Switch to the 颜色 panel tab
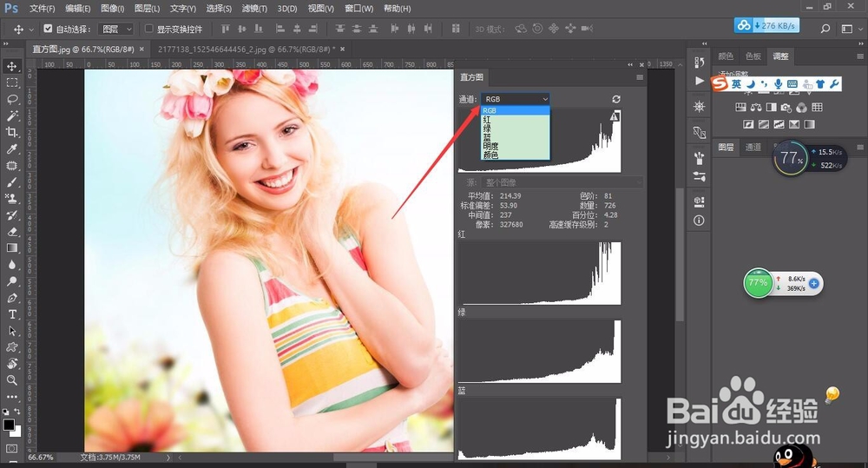This screenshot has height=468, width=868. [x=726, y=56]
